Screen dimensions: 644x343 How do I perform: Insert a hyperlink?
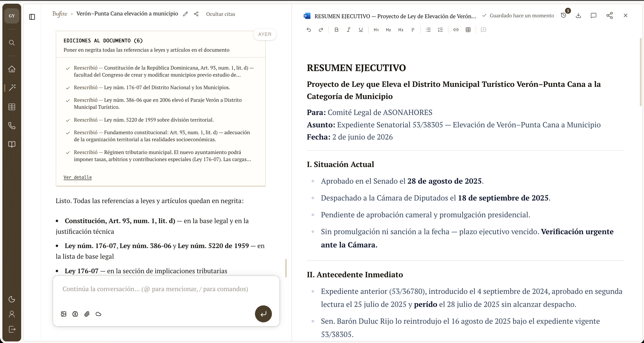click(x=456, y=30)
